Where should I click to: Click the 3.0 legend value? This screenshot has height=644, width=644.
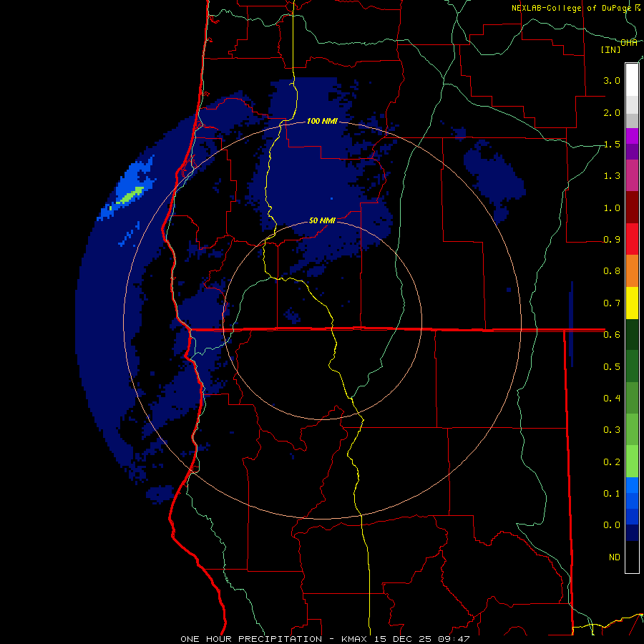[x=612, y=80]
